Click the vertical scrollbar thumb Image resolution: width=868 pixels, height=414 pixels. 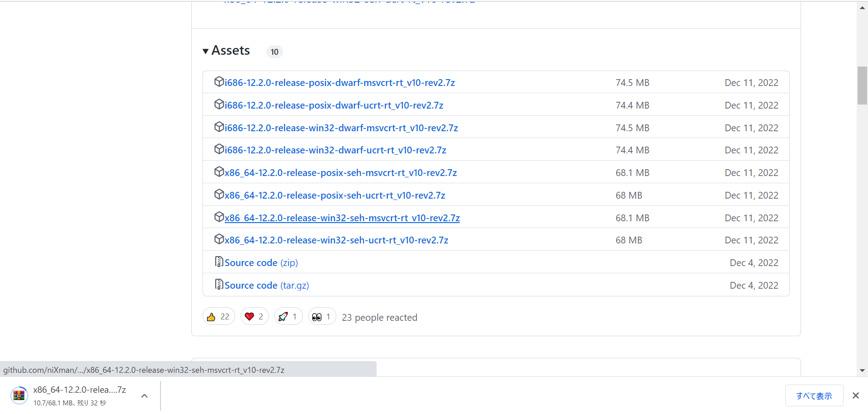tap(862, 86)
